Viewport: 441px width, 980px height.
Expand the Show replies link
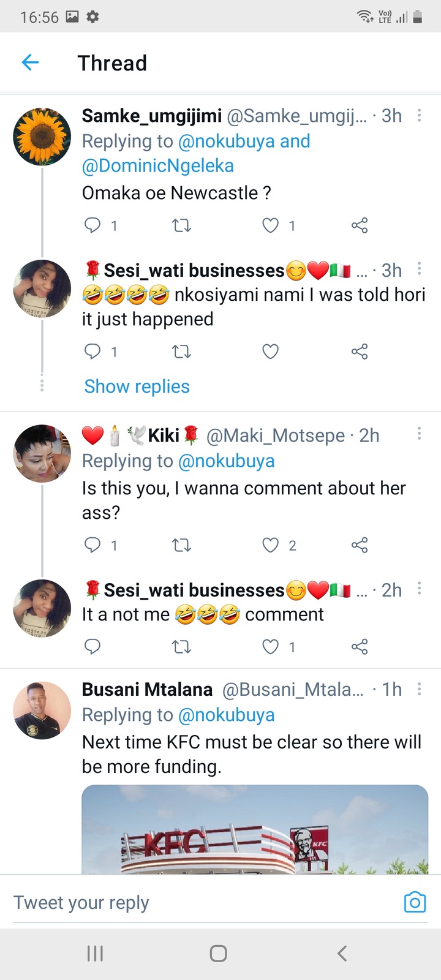click(137, 386)
